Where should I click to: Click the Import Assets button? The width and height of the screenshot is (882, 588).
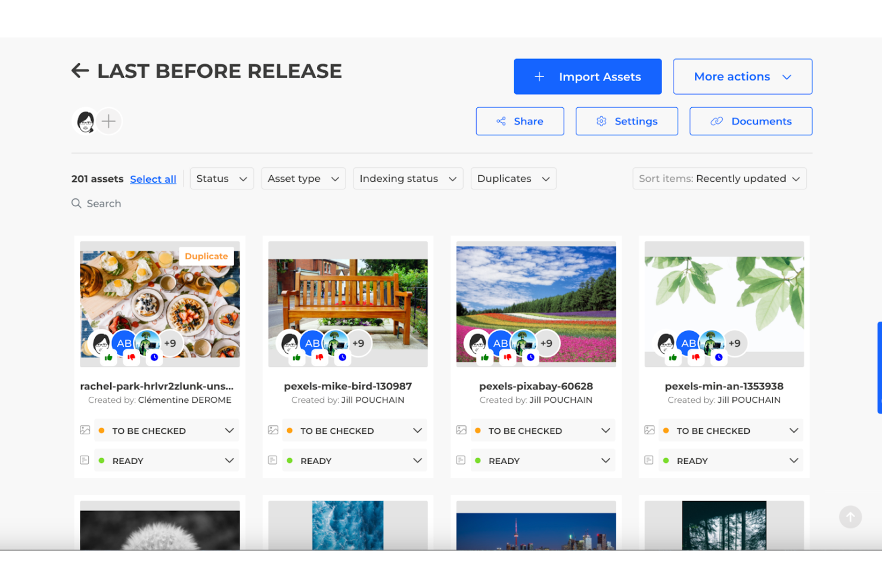pyautogui.click(x=588, y=76)
